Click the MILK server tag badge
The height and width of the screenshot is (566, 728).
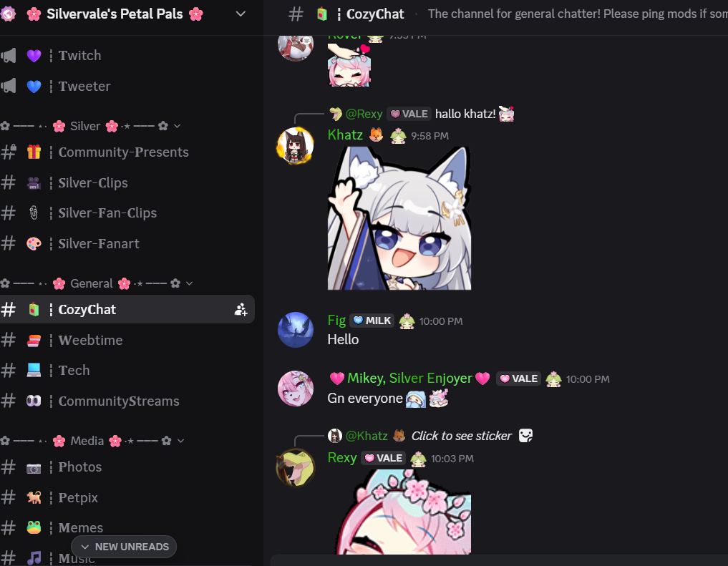(372, 321)
